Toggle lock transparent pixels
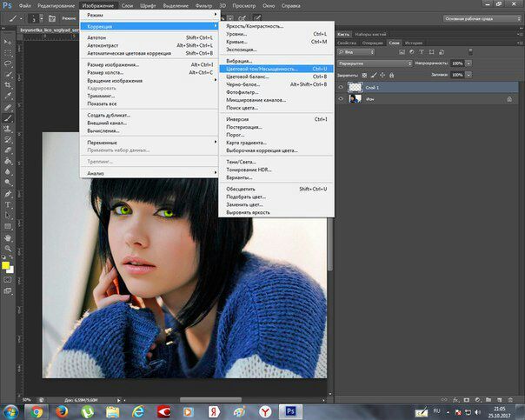Image resolution: width=525 pixels, height=420 pixels. click(364, 75)
